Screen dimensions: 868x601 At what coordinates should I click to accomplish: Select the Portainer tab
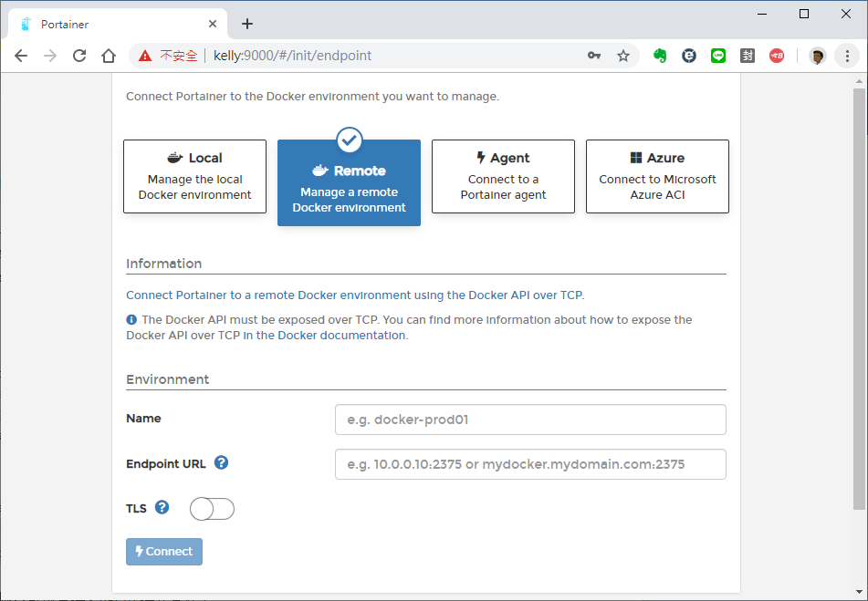tap(118, 24)
